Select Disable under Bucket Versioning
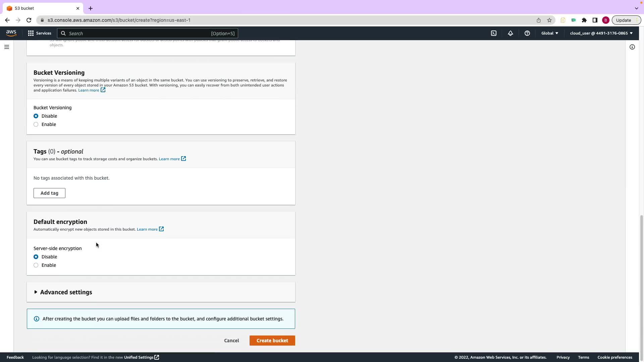 (x=36, y=116)
